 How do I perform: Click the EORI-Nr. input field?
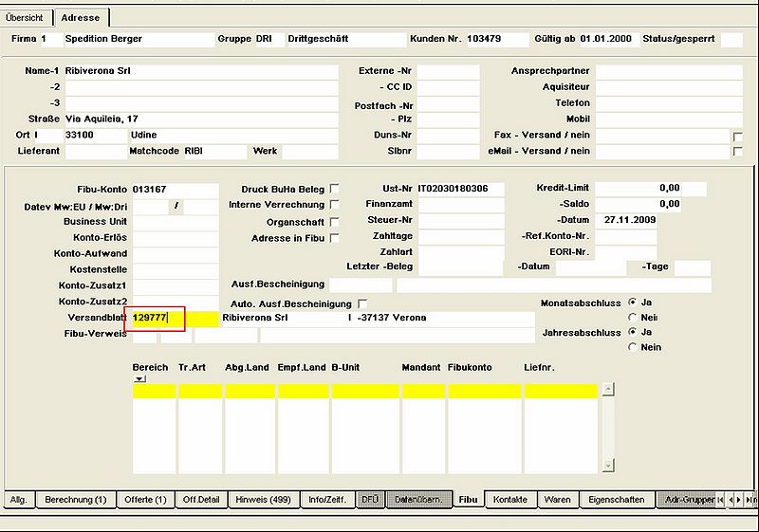(x=626, y=252)
